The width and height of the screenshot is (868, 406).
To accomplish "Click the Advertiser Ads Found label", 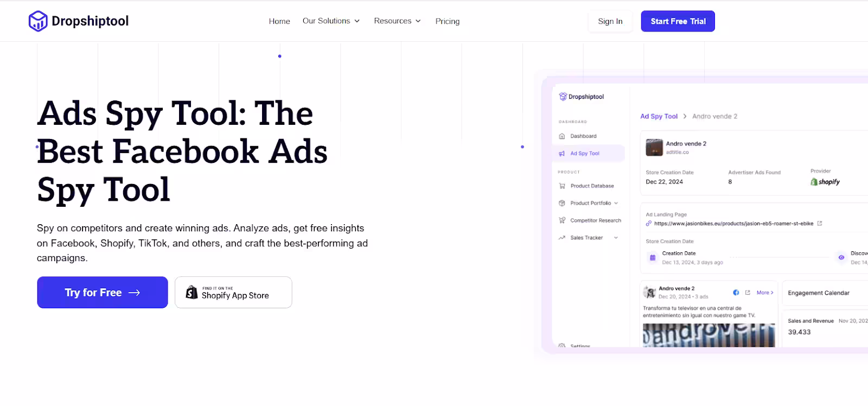I will pyautogui.click(x=754, y=173).
